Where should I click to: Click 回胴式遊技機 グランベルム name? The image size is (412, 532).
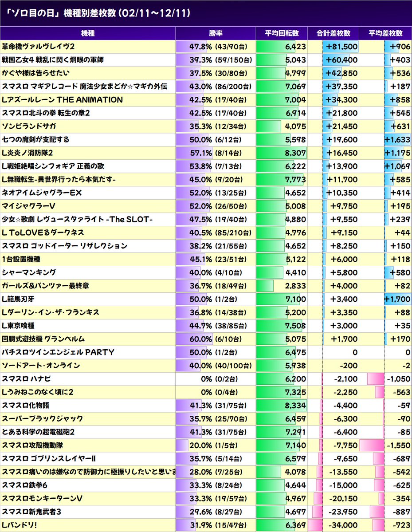43,339
